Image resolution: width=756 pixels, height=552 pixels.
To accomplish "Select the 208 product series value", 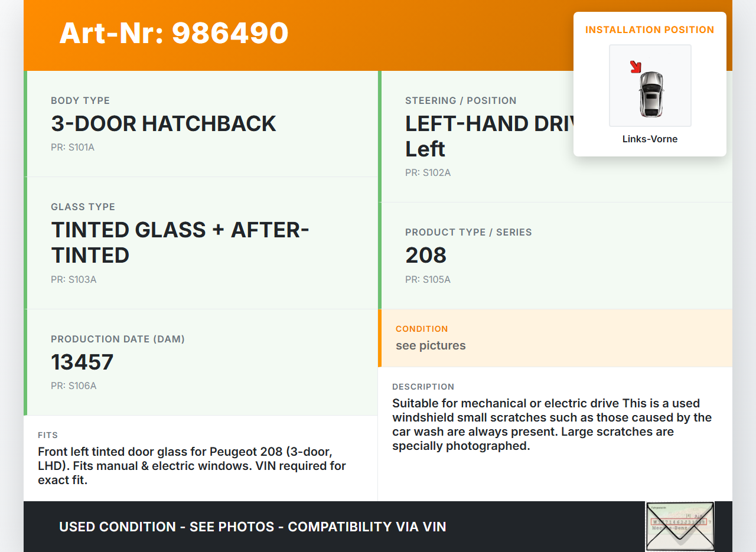I will pos(426,256).
